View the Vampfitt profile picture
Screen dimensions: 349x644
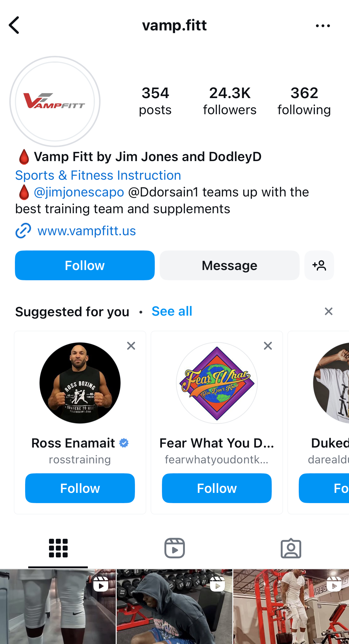[55, 101]
